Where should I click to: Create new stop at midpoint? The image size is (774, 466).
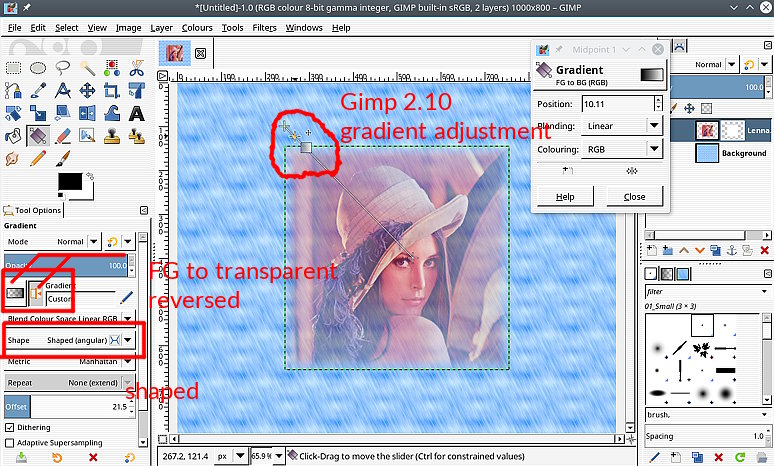pos(568,171)
